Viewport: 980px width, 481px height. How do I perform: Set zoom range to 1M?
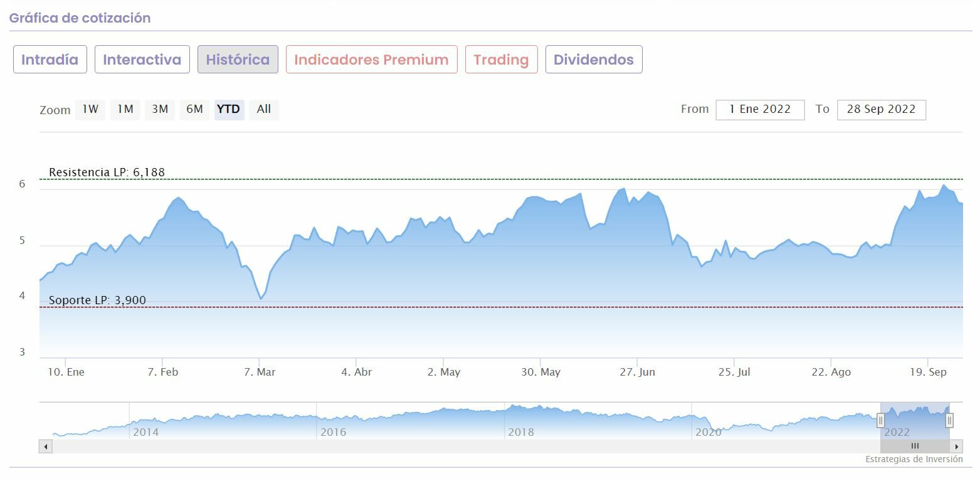(x=125, y=109)
